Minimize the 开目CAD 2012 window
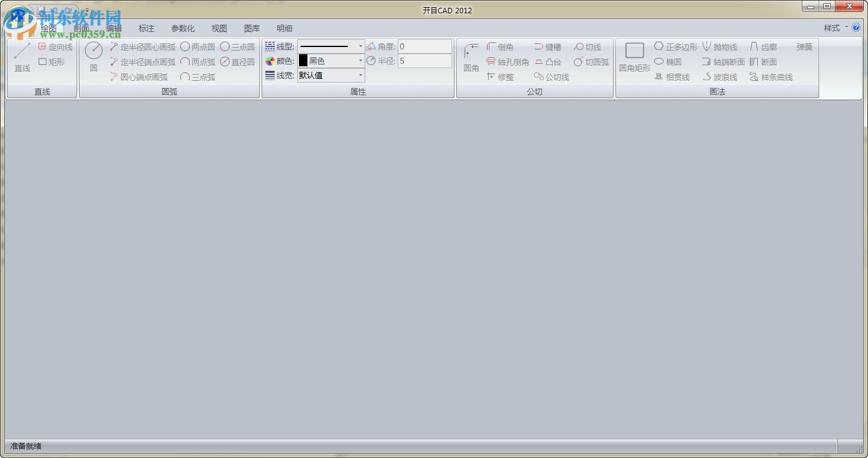Viewport: 868px width, 458px height. [x=811, y=7]
